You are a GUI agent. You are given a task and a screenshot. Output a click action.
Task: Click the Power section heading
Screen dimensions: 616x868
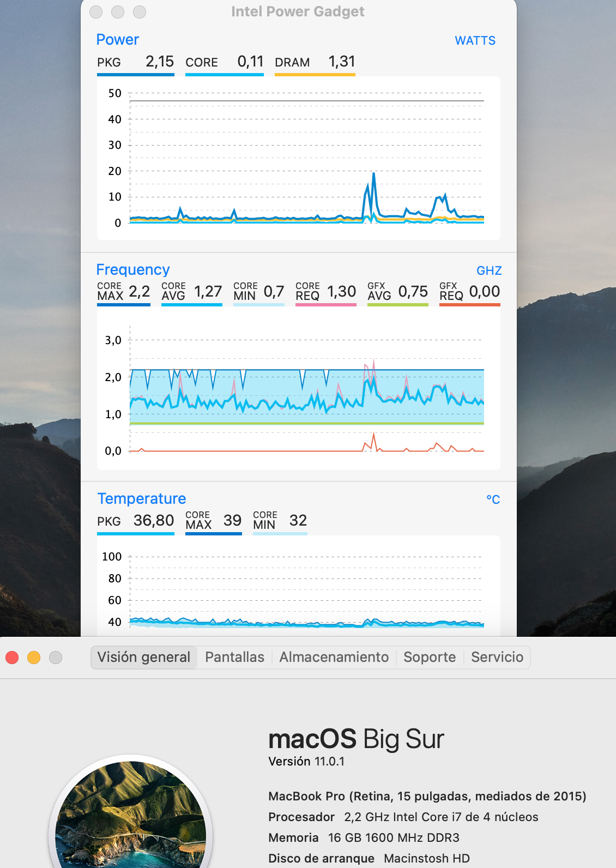[x=118, y=40]
